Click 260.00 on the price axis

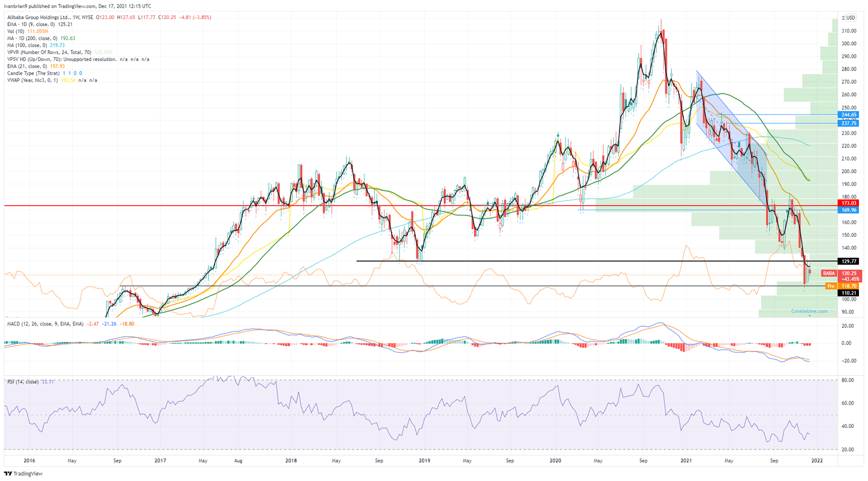click(x=849, y=95)
